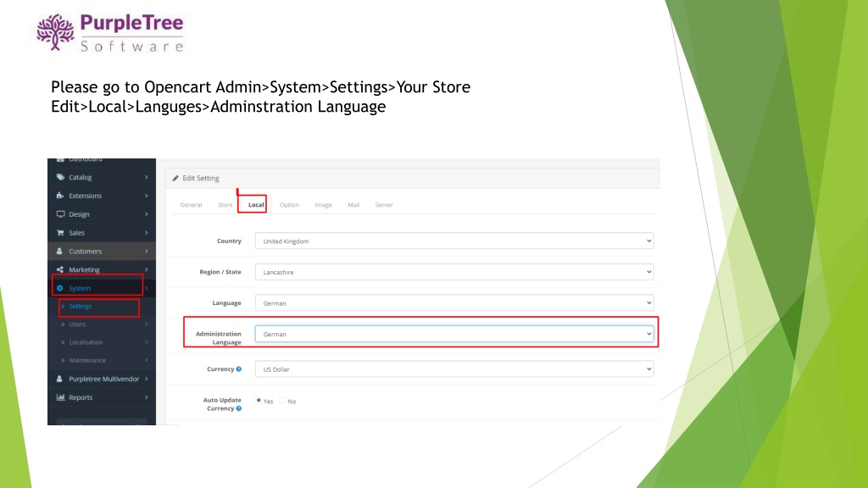Click the Auto Update Currency help icon

(x=239, y=408)
